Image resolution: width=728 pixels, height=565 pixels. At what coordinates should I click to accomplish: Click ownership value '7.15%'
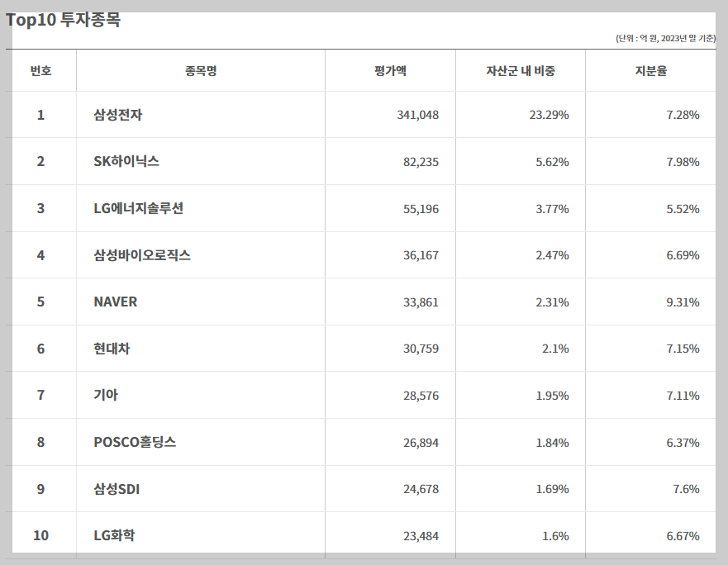(683, 349)
